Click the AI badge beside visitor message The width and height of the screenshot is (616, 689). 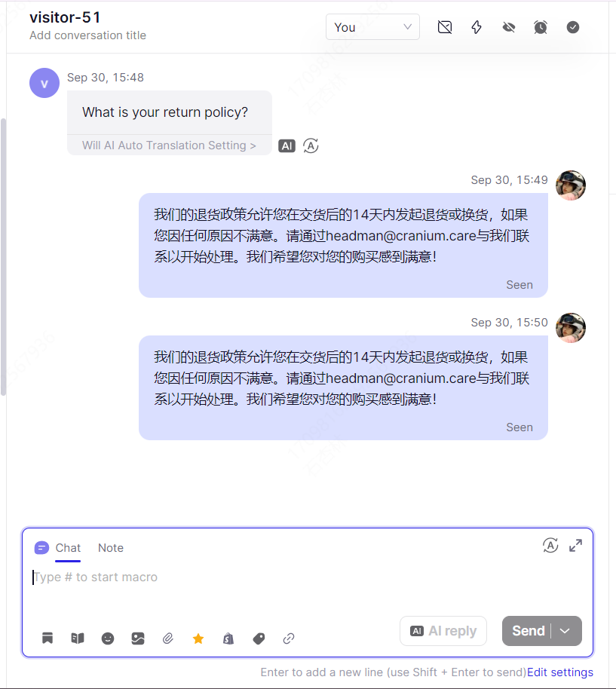click(x=287, y=146)
